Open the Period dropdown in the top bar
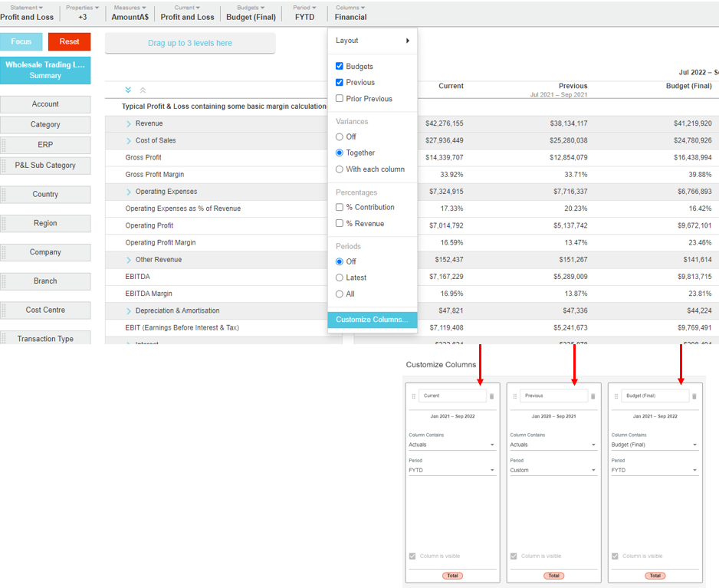The width and height of the screenshot is (719, 588). tap(304, 12)
